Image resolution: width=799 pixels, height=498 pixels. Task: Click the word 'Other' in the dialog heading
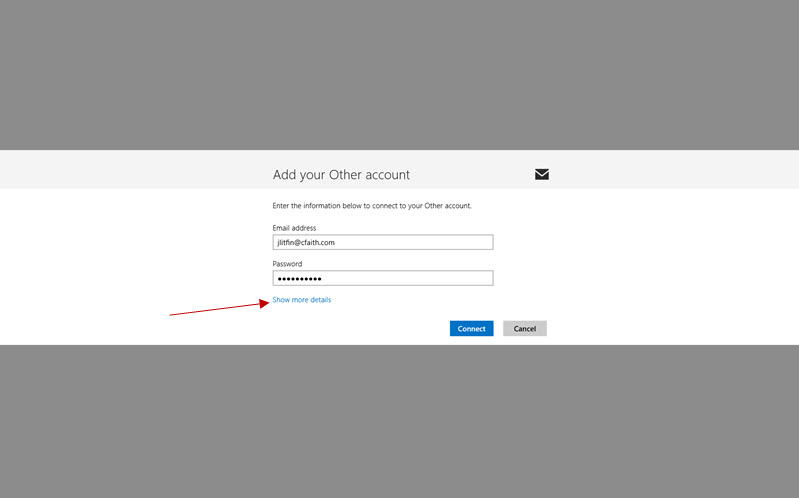point(345,175)
